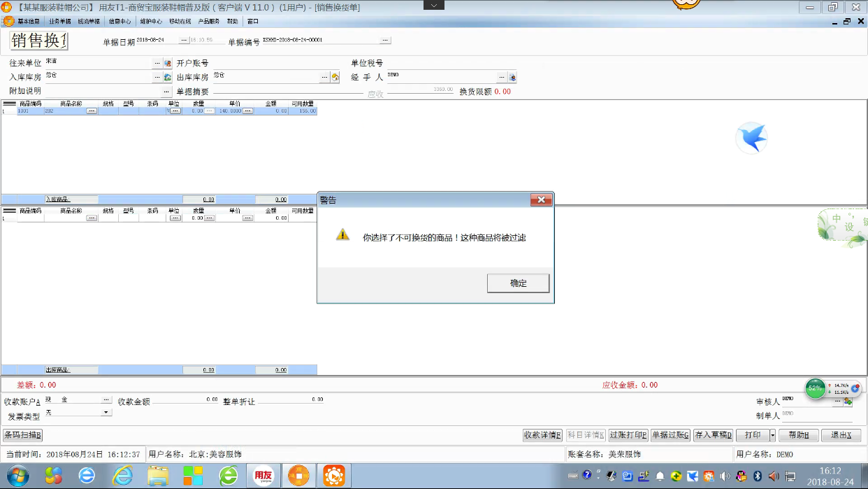Viewport: 868px width, 489px height.
Task: Open File Explorer folder taskbar icon
Action: (158, 476)
